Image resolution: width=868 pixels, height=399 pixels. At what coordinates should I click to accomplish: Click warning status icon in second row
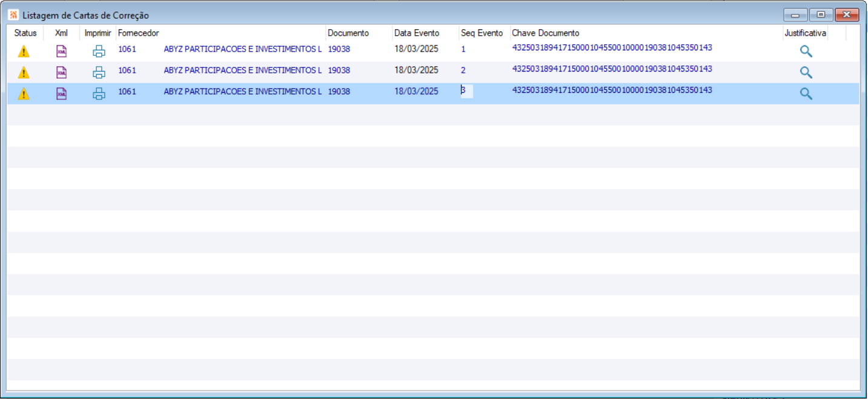click(24, 73)
